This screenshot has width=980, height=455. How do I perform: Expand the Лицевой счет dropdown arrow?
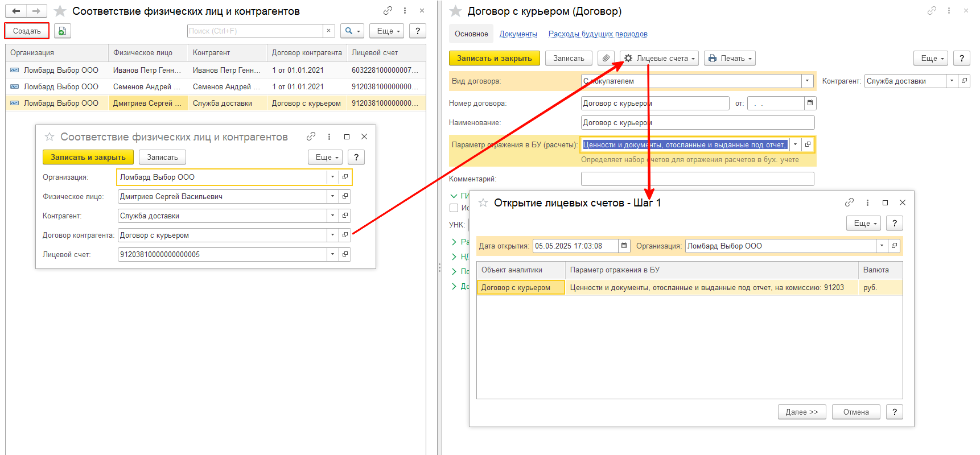pyautogui.click(x=332, y=254)
